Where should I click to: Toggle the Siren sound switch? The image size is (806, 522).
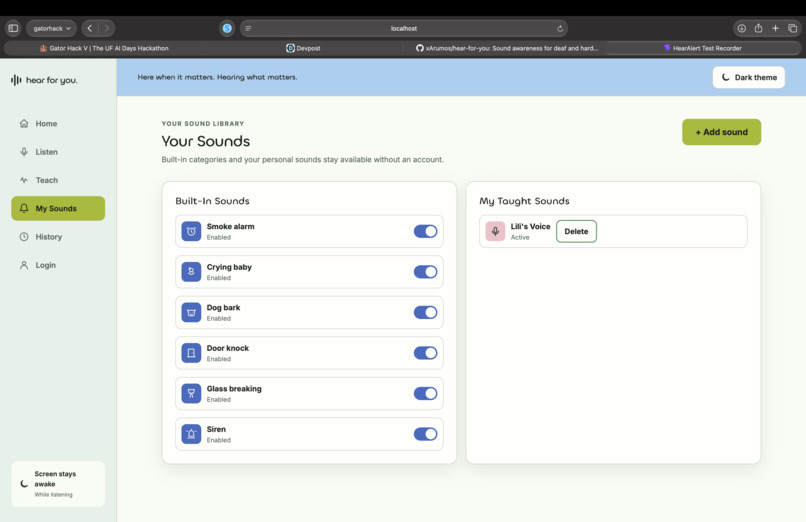point(425,434)
